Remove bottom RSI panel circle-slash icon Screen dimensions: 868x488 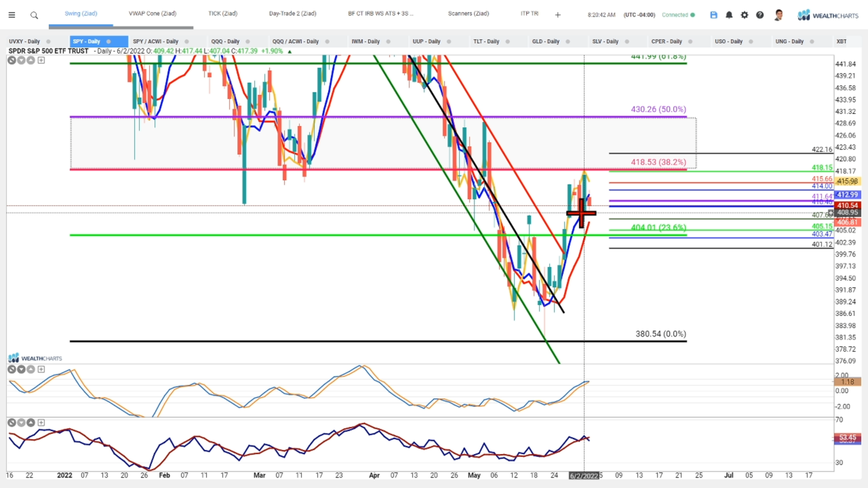[x=12, y=422]
